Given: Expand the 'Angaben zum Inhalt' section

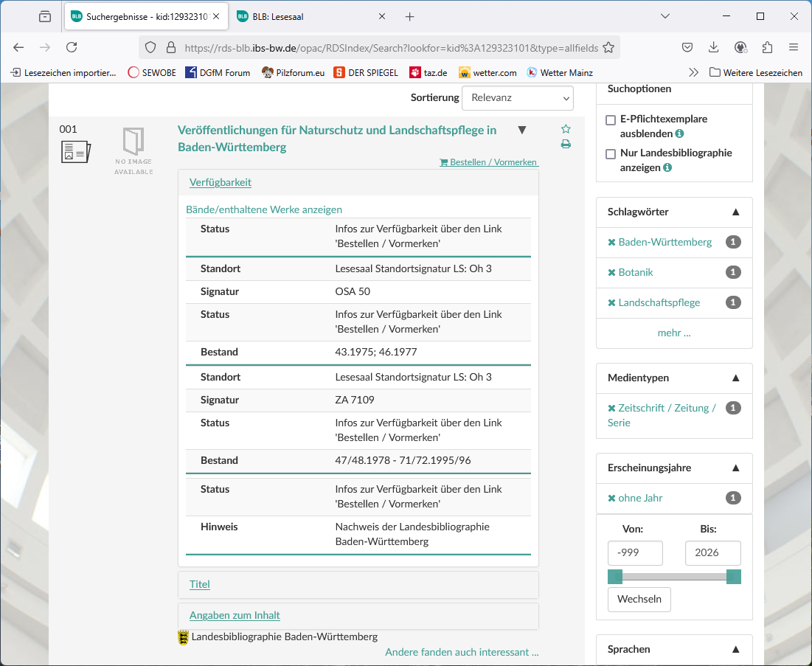Looking at the screenshot, I should coord(235,615).
